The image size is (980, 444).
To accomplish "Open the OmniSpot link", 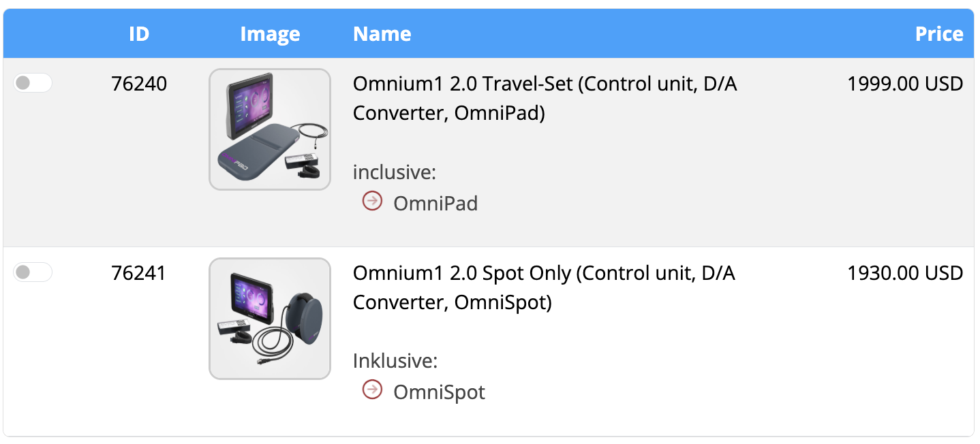I will (x=439, y=392).
